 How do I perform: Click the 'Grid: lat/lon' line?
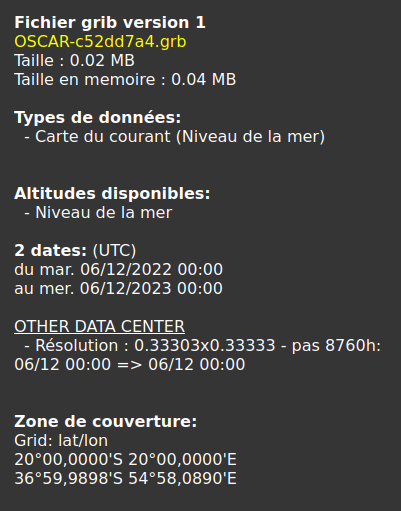pos(61,441)
